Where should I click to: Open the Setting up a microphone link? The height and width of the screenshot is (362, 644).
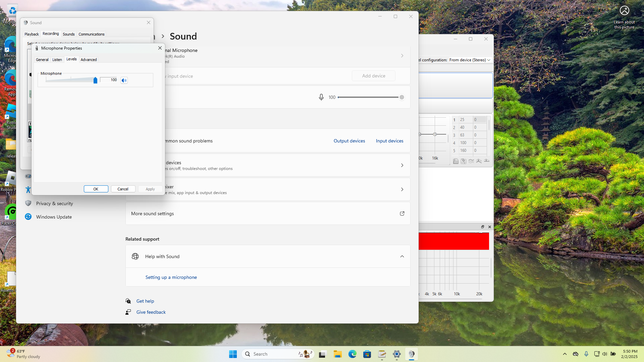point(171,277)
